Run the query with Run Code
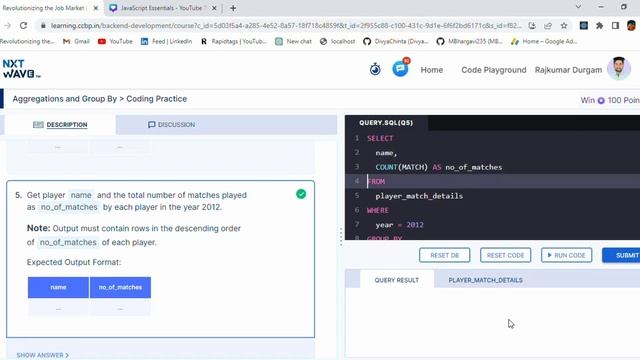Screen dimensions: 640x360 pyautogui.click(x=567, y=255)
